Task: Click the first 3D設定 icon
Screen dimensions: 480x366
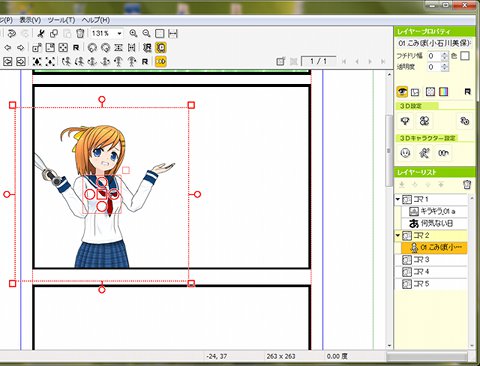Action: pos(405,121)
